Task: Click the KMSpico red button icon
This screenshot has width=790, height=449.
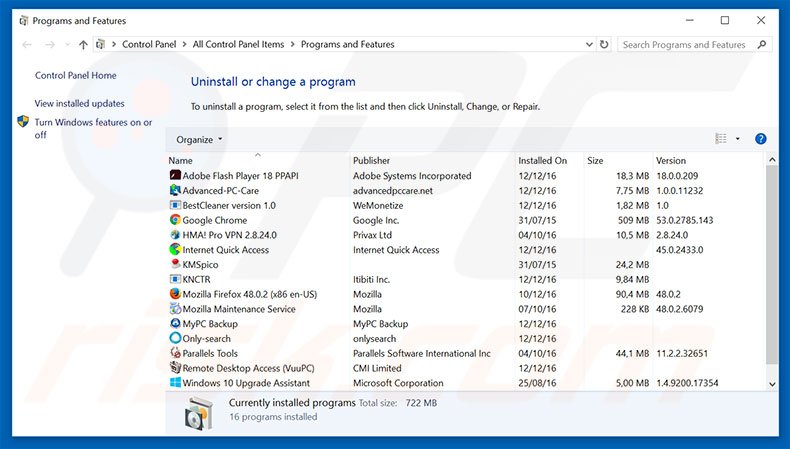Action: point(175,264)
